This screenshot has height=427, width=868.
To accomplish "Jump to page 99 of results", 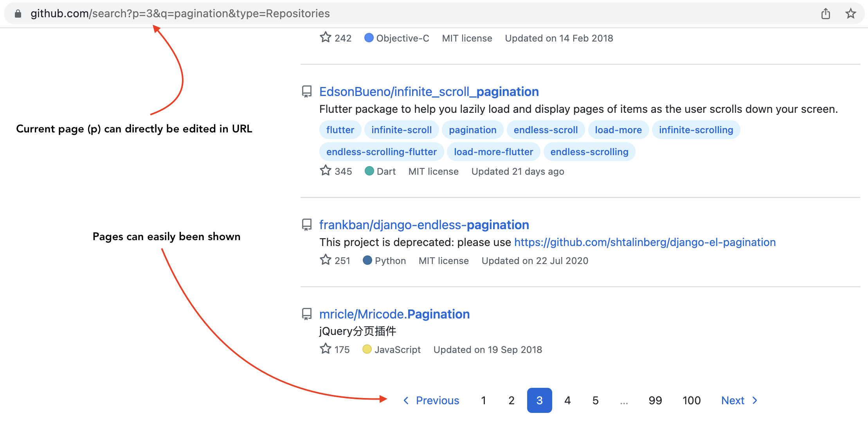I will [x=655, y=400].
